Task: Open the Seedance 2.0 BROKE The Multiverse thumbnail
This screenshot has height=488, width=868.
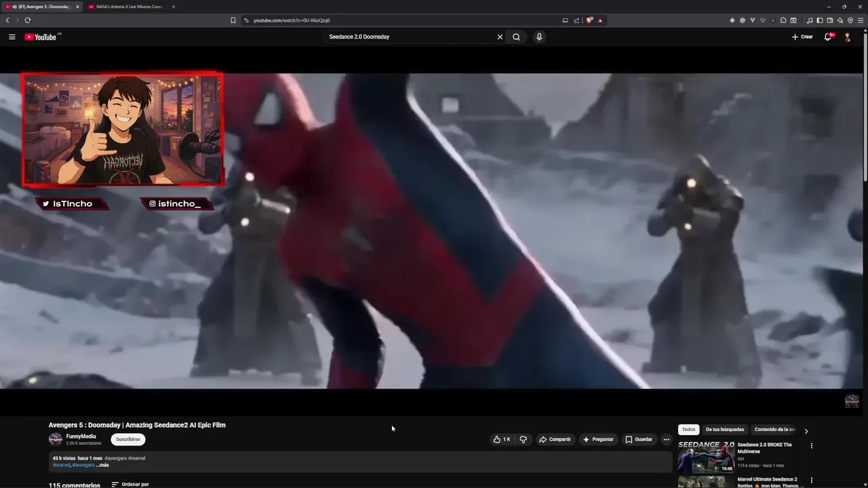Action: 706,457
